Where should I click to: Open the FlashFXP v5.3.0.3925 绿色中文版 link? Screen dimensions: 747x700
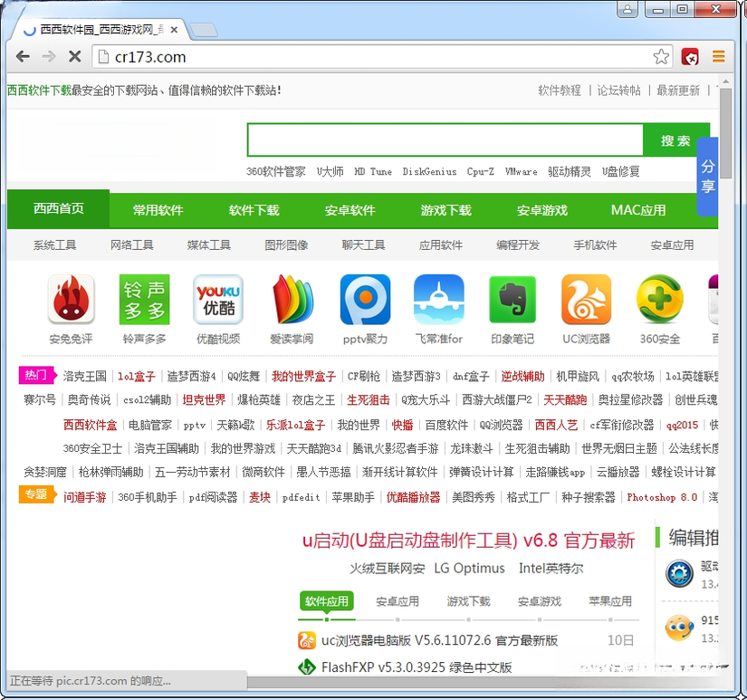(x=417, y=667)
